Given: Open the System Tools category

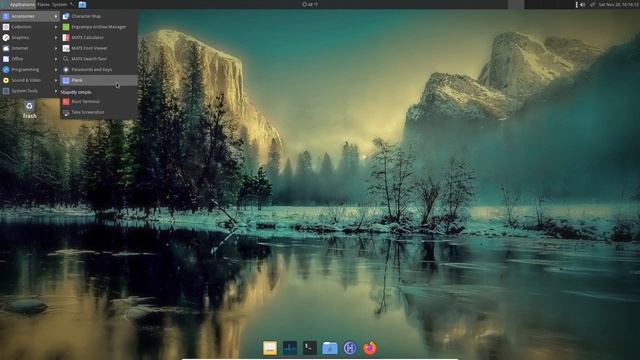Looking at the screenshot, I should [30, 91].
